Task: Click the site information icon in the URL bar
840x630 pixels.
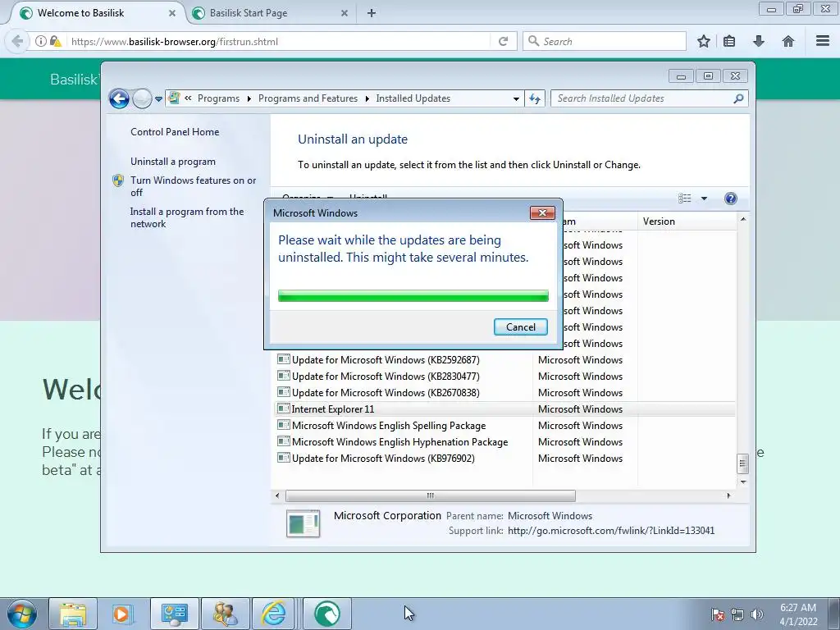Action: [41, 41]
